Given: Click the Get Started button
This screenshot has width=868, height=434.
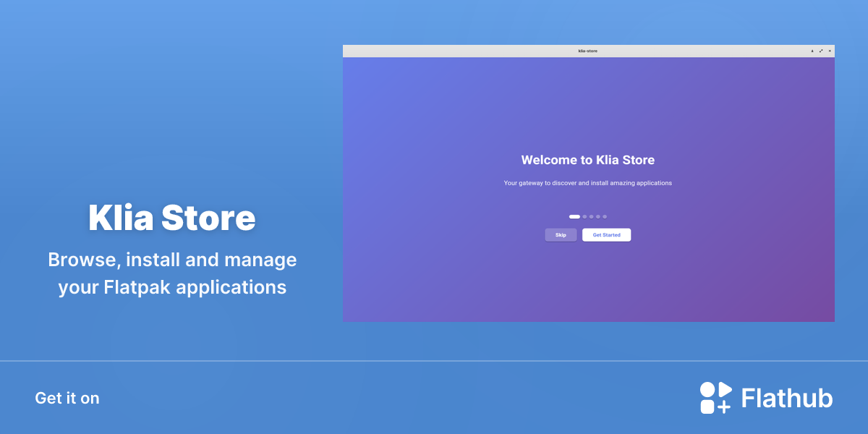Looking at the screenshot, I should [606, 235].
